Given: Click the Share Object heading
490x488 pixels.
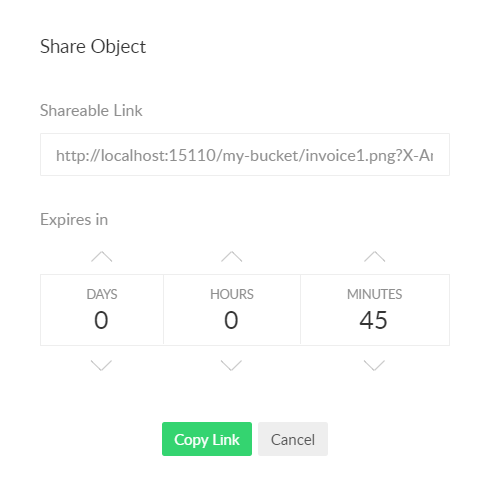Looking at the screenshot, I should pos(93,47).
